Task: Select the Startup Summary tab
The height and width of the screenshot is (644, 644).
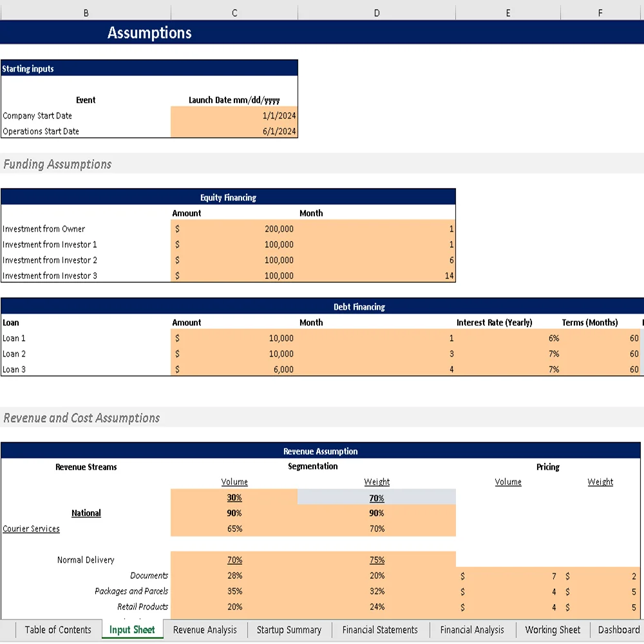Action: (x=289, y=630)
